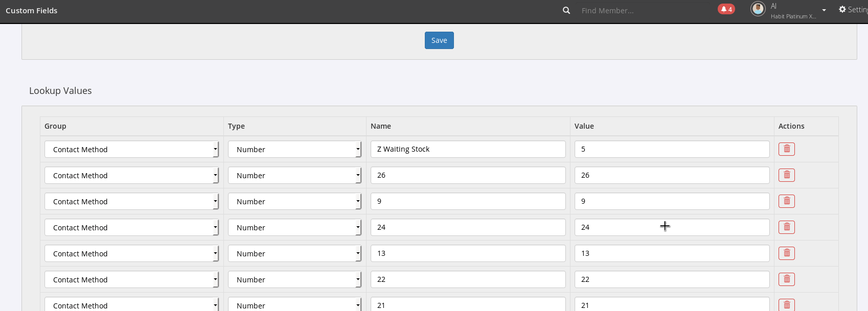Open Type dropdown in row 26
Screen dimensions: 868x311
coord(294,175)
